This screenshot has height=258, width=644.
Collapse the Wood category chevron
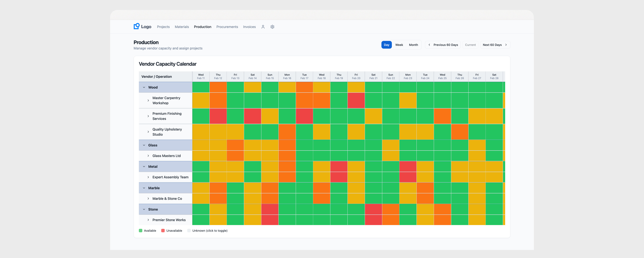144,87
